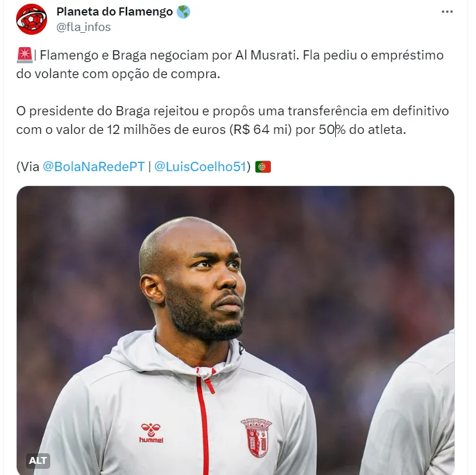This screenshot has height=475, width=476.
Task: Click the ALT image description badge
Action: pos(38,460)
